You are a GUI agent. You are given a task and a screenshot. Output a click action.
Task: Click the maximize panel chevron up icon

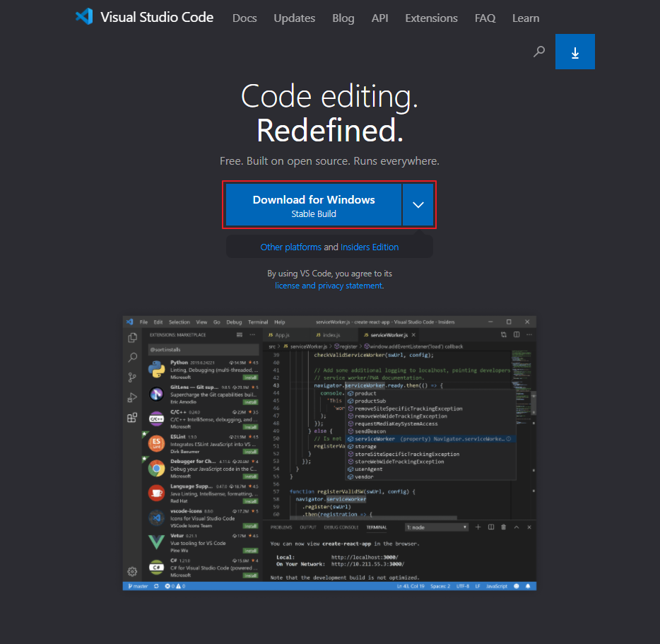click(x=517, y=527)
